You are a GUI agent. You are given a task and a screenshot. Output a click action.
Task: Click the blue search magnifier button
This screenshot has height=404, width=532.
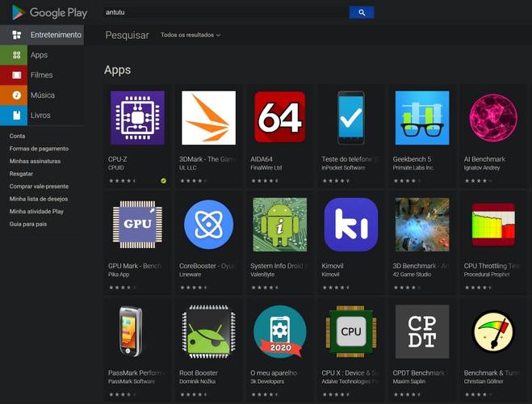[362, 13]
